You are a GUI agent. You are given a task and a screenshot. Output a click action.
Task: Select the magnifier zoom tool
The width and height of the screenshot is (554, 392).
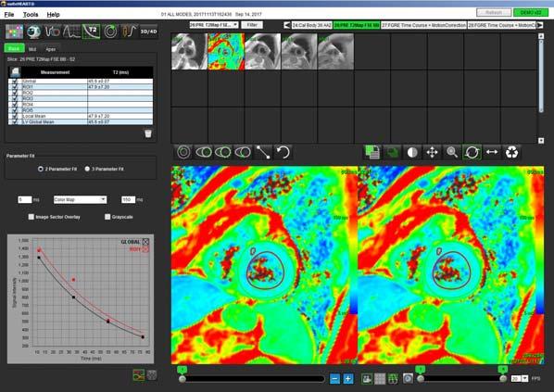452,153
